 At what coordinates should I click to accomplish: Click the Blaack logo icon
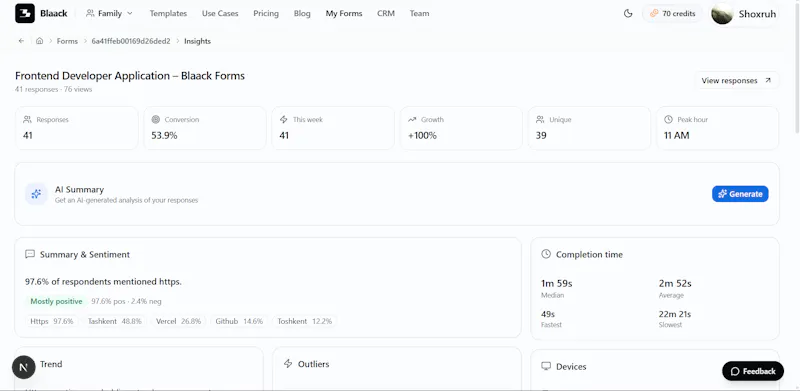click(x=24, y=14)
